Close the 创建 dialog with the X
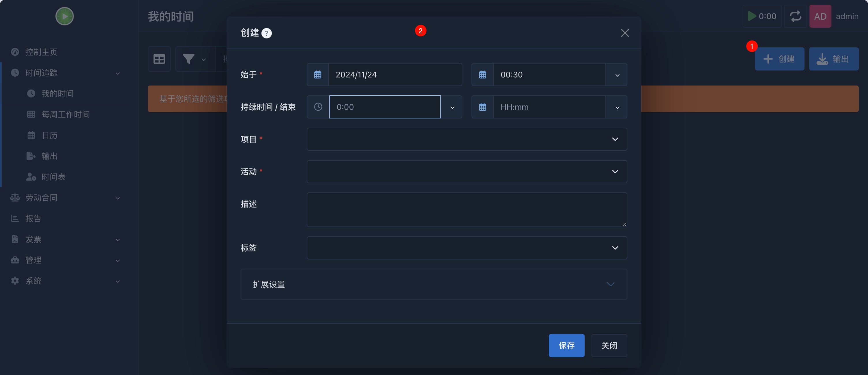868x375 pixels. (x=625, y=33)
